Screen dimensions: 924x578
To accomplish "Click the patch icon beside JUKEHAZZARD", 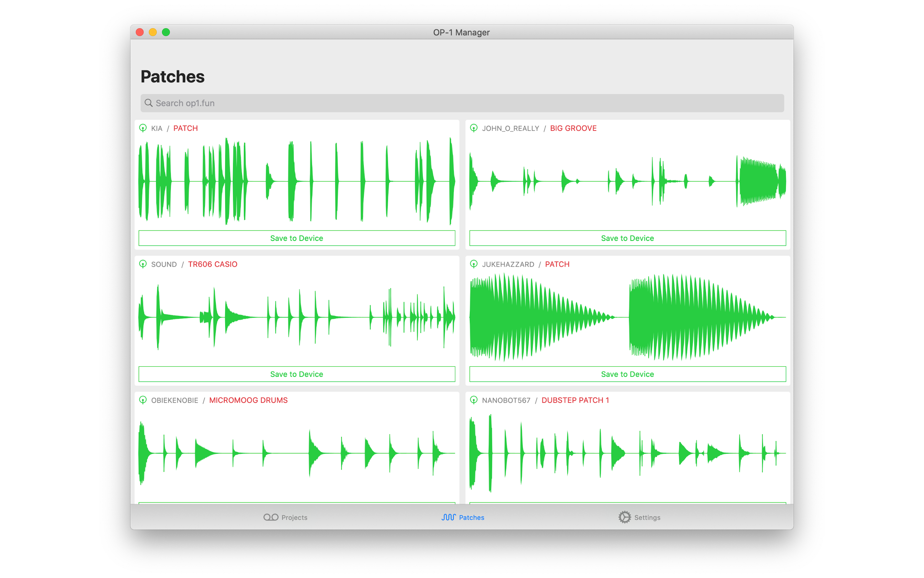I will 474,264.
